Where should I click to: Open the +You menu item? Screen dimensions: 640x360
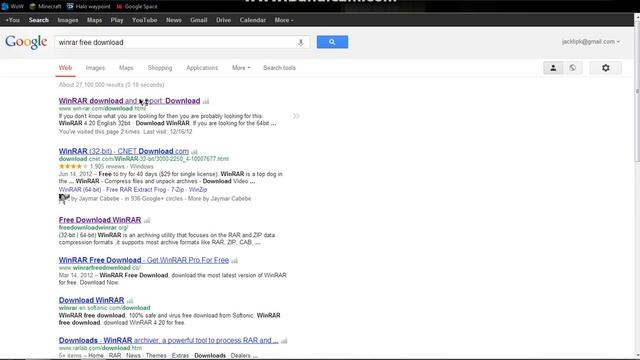(13, 20)
